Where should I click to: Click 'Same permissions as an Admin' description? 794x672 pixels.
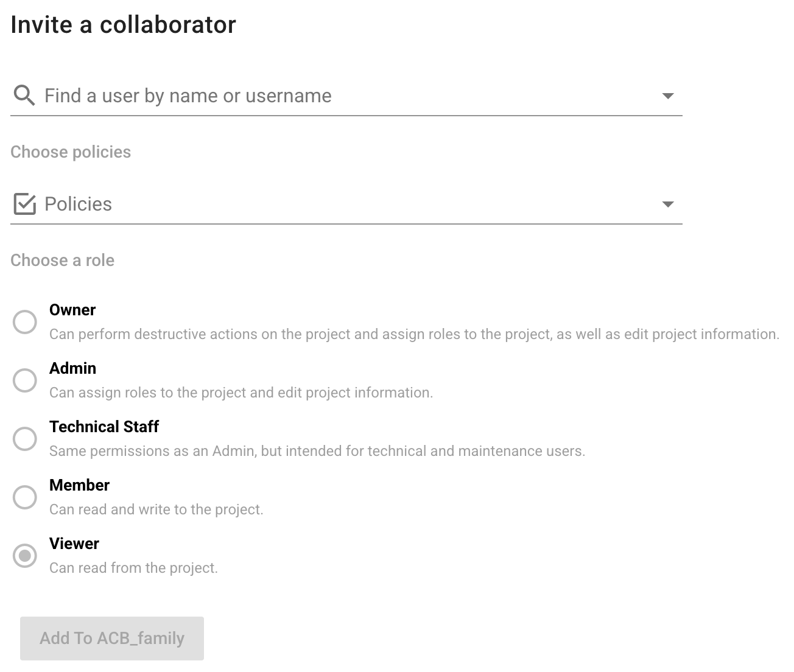coord(317,451)
